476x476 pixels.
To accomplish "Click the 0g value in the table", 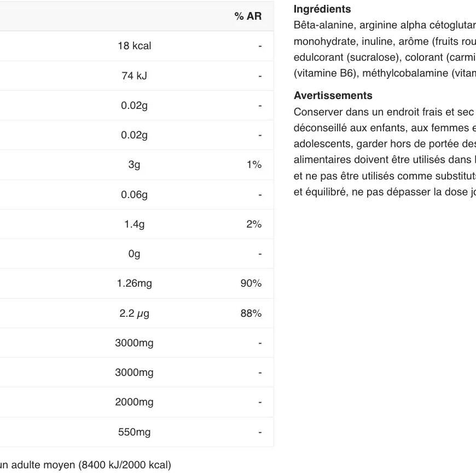I will (134, 254).
